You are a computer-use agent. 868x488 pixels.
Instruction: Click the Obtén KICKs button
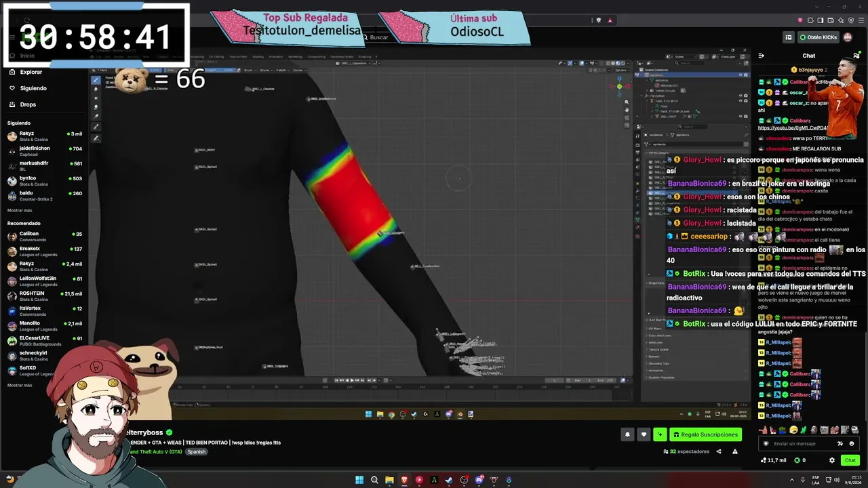tap(818, 37)
